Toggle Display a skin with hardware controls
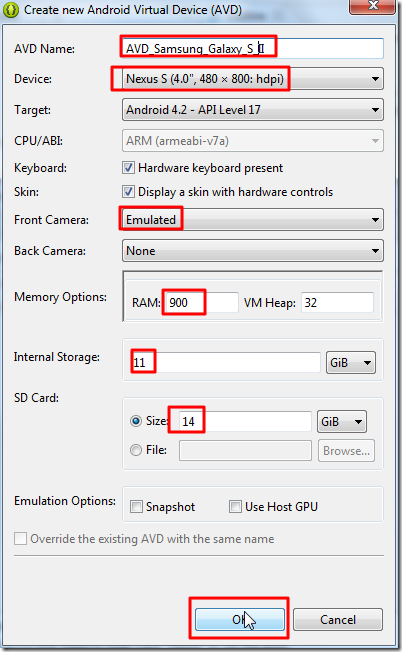The image size is (402, 652). point(128,192)
